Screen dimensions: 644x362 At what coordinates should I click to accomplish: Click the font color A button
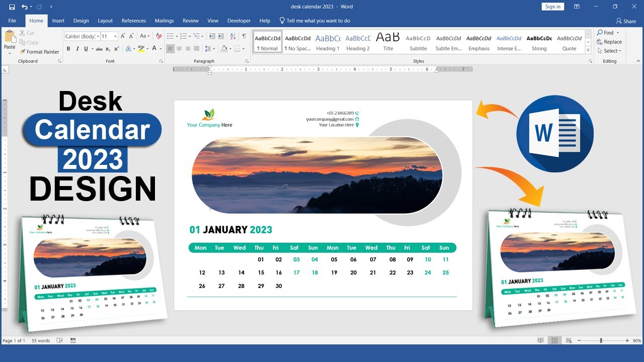click(154, 49)
